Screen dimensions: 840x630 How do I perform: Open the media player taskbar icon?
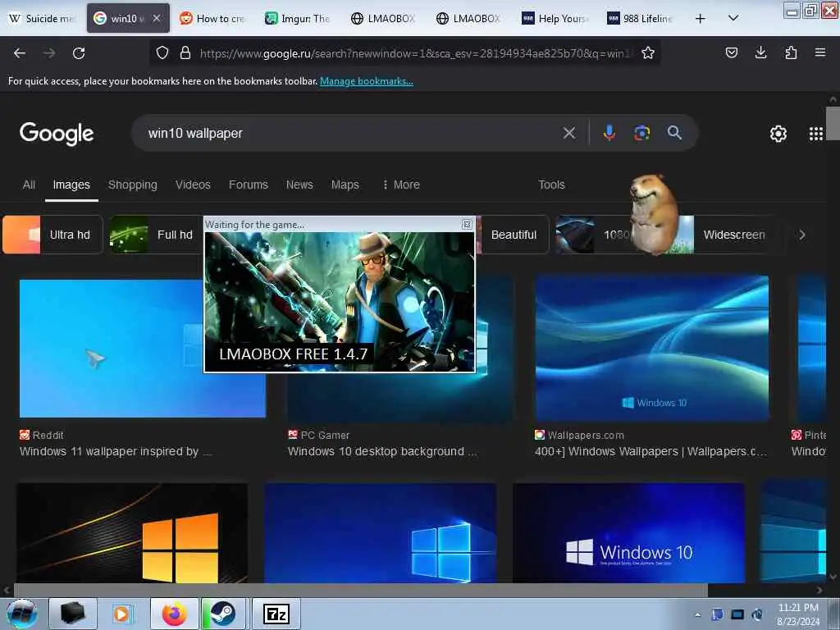click(x=122, y=614)
